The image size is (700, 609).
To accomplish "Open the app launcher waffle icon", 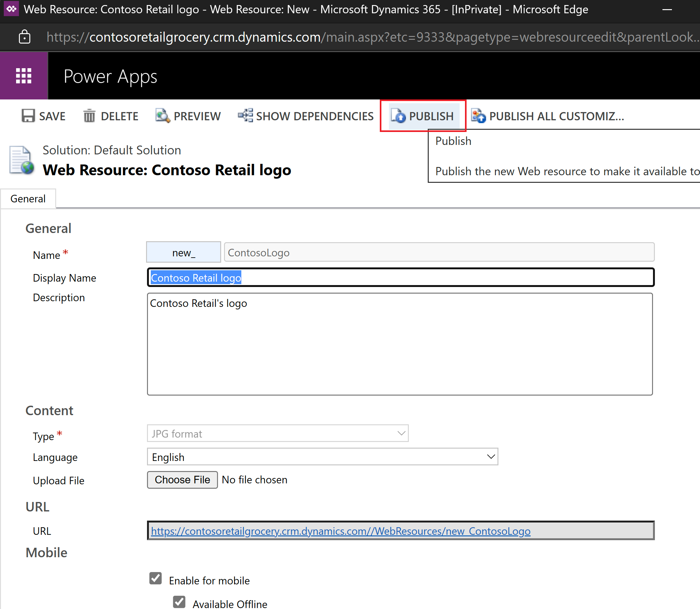I will coord(24,76).
